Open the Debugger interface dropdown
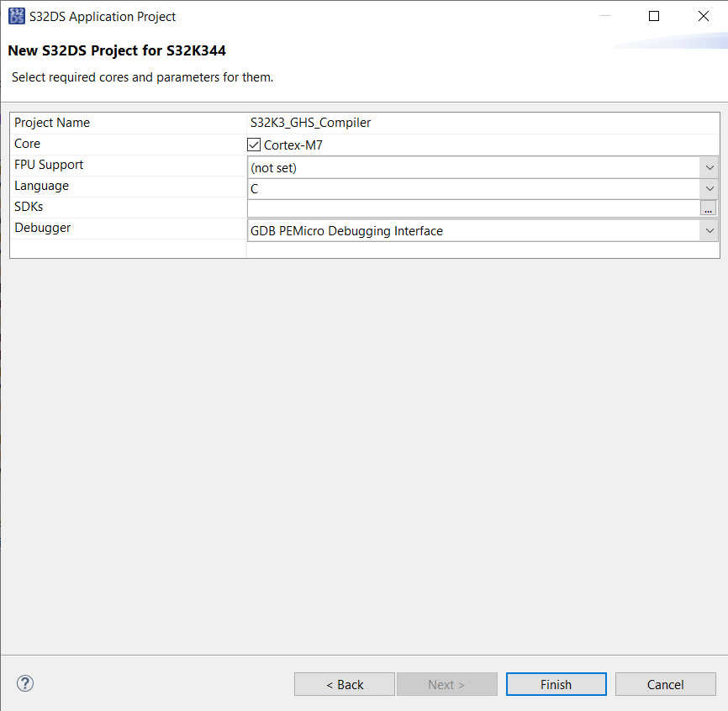Image resolution: width=728 pixels, height=711 pixels. pos(710,229)
